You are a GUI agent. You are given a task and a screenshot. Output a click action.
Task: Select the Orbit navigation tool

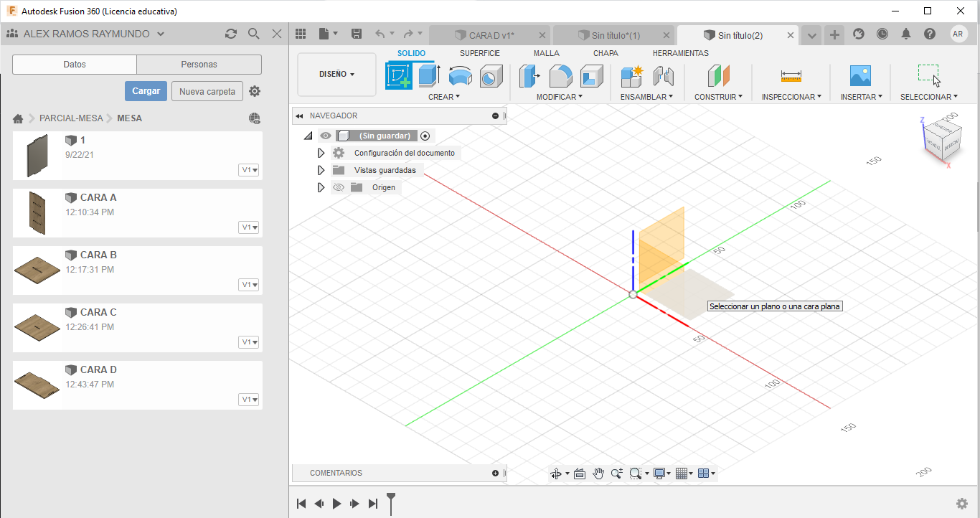(556, 474)
